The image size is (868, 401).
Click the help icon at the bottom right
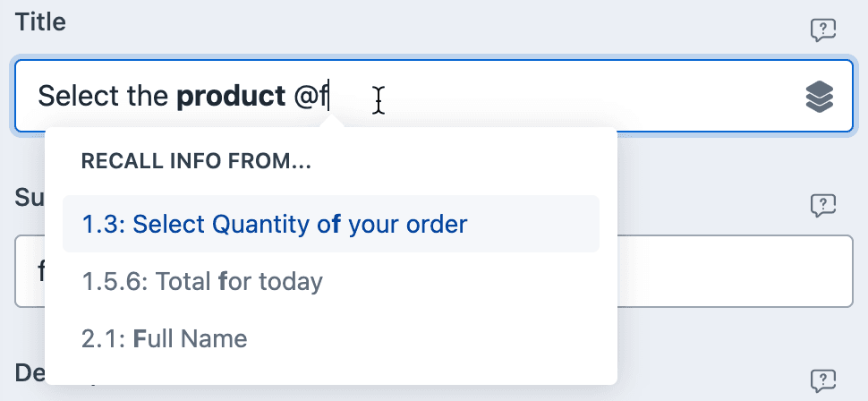point(822,380)
